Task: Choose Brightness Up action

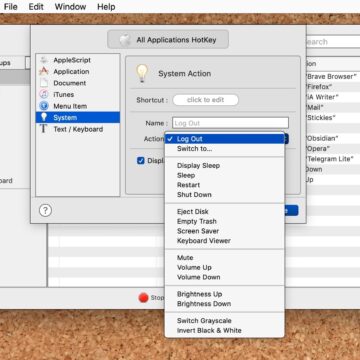Action: tap(225, 294)
